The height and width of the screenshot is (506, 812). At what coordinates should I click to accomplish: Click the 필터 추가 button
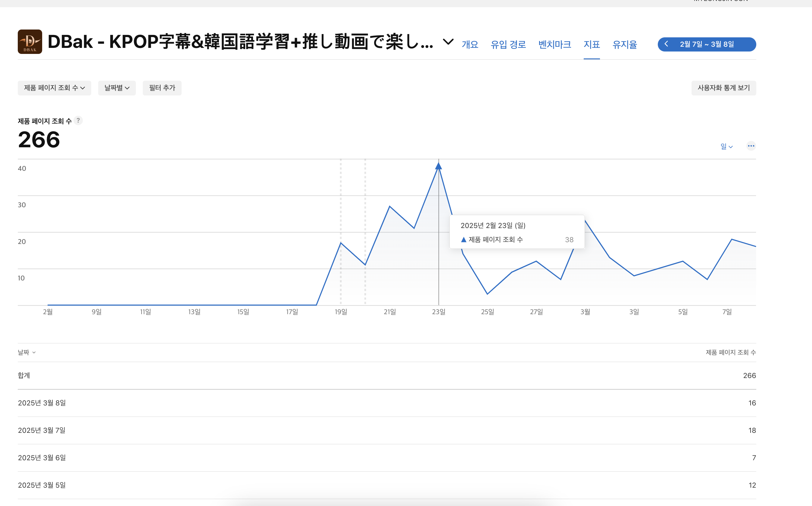[162, 88]
